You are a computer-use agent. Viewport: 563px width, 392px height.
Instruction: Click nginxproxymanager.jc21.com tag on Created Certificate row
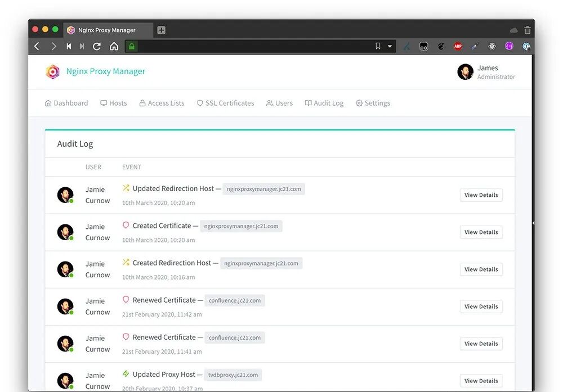pos(241,226)
